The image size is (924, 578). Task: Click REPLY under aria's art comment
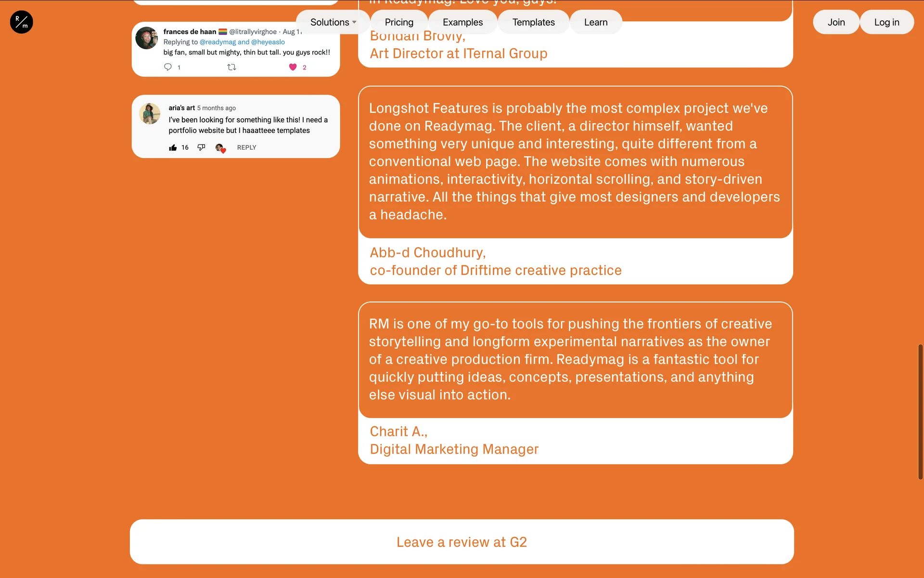click(246, 147)
